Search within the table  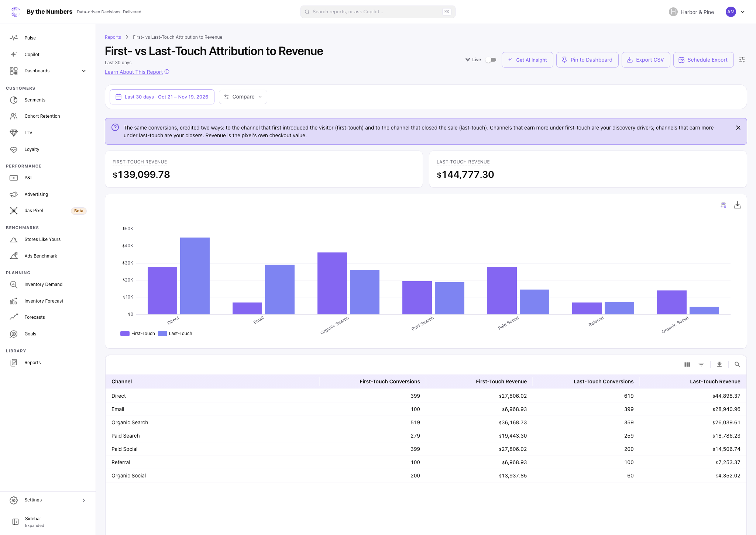[x=738, y=365]
